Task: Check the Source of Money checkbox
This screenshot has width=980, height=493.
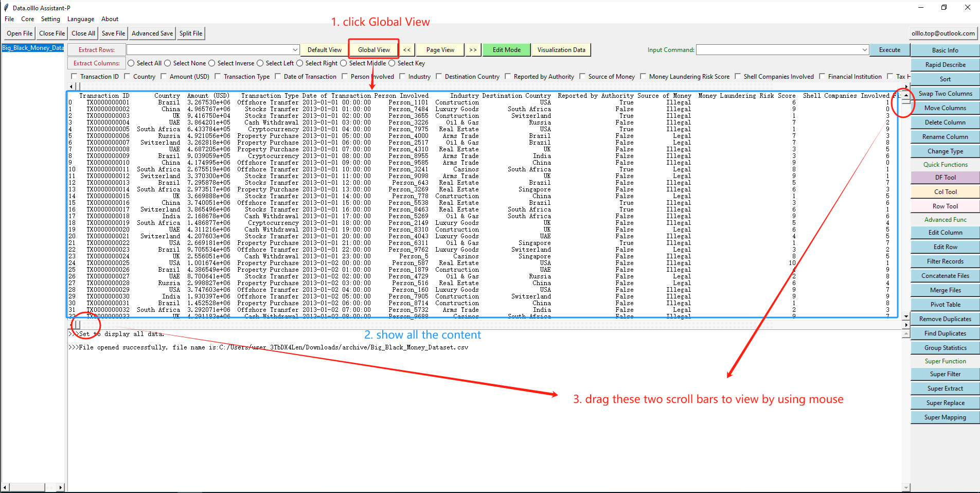Action: pos(582,77)
